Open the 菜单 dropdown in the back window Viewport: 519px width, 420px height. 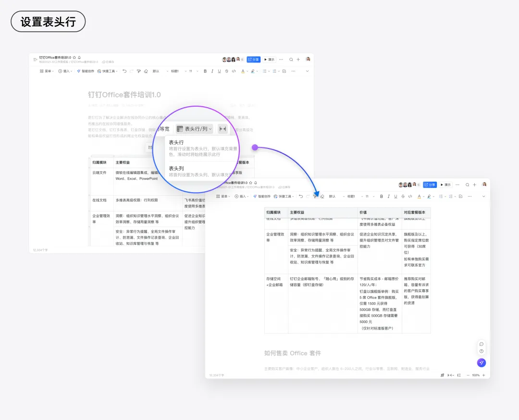point(47,71)
